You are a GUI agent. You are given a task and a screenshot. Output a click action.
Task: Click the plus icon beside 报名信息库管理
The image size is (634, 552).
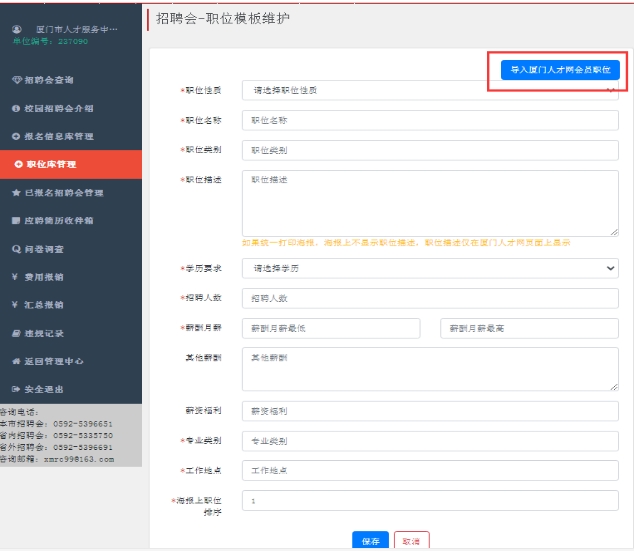(x=16, y=135)
